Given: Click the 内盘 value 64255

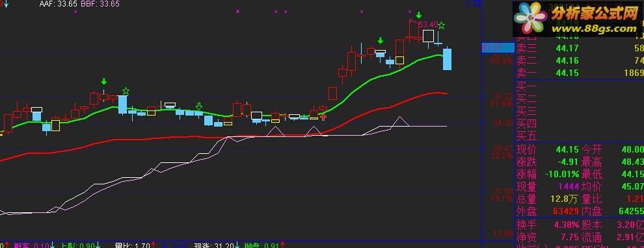Looking at the screenshot, I should click(x=630, y=211).
